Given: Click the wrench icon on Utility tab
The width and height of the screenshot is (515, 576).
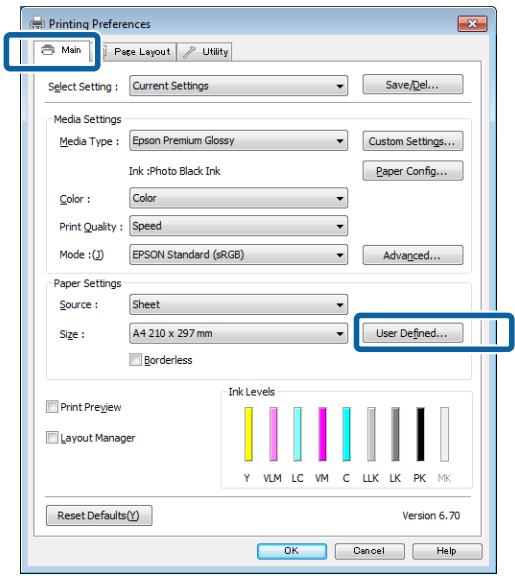Looking at the screenshot, I should coord(190,52).
